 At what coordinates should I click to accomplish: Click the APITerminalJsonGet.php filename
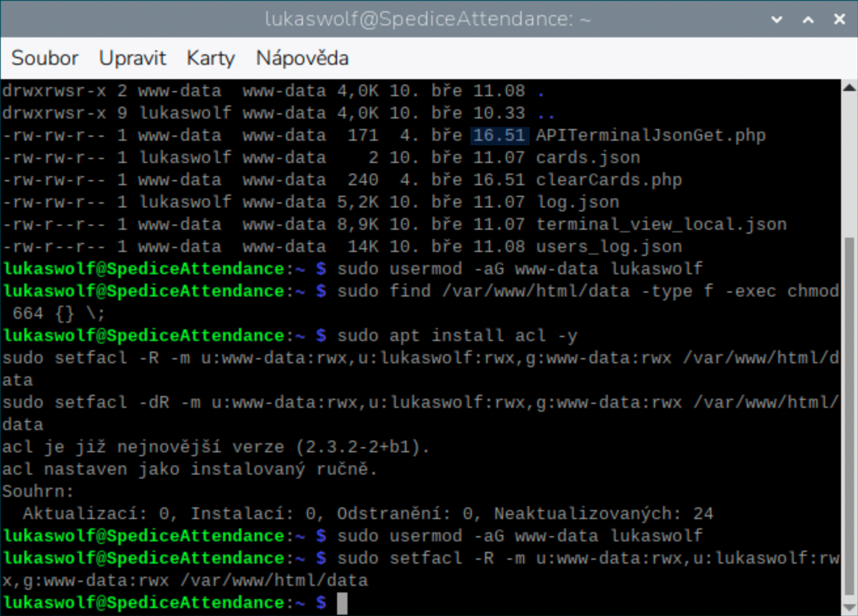651,136
